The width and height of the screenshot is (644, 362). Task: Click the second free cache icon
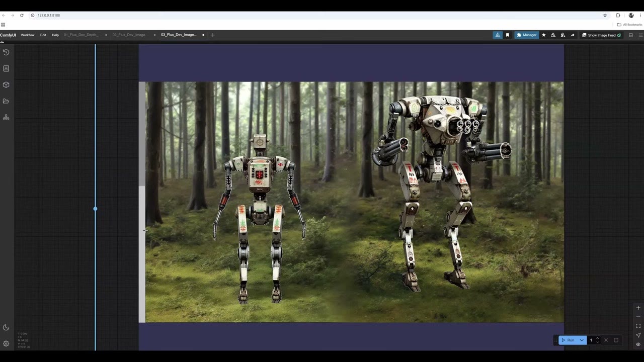(x=562, y=35)
